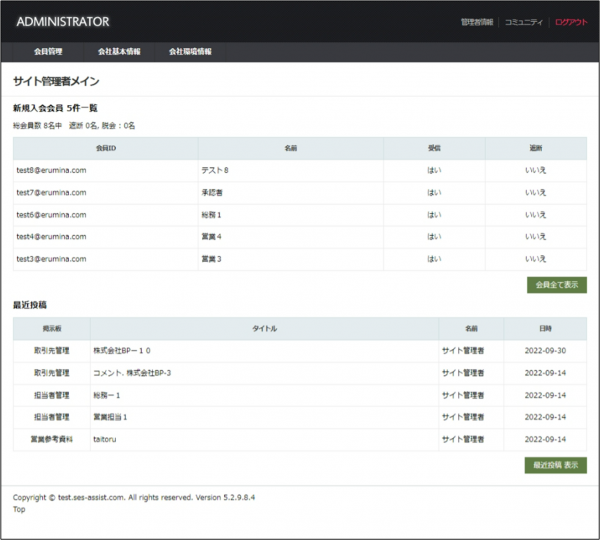Open the taitoru post

105,438
